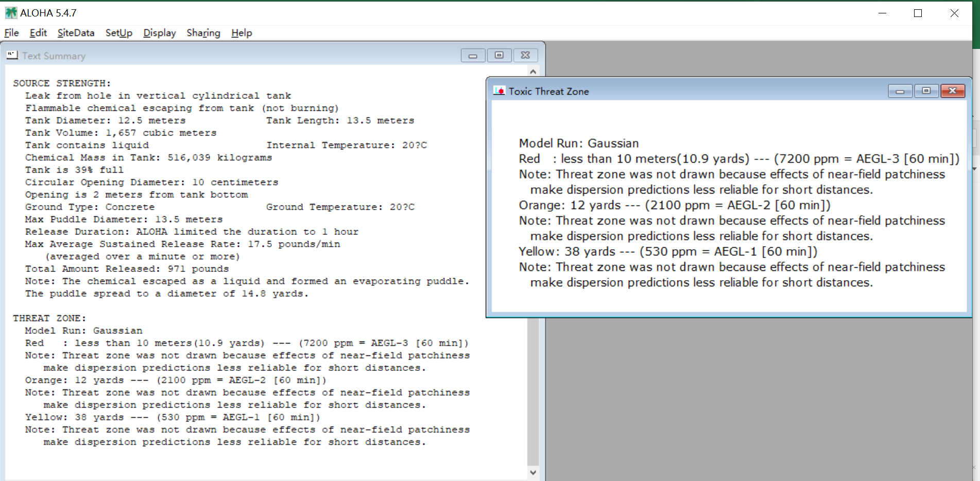Click the THREAT ZONE heading in Text Summary

[49, 318]
